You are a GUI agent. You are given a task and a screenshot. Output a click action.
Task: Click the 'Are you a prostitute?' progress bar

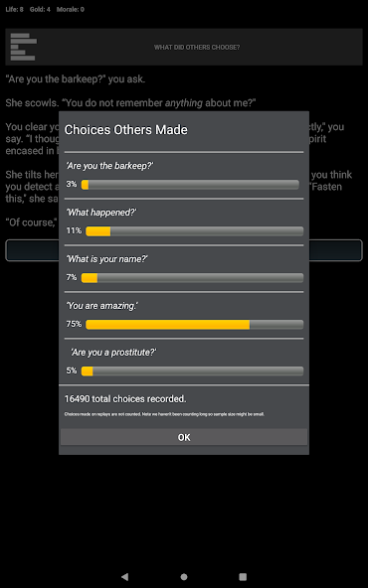192,371
